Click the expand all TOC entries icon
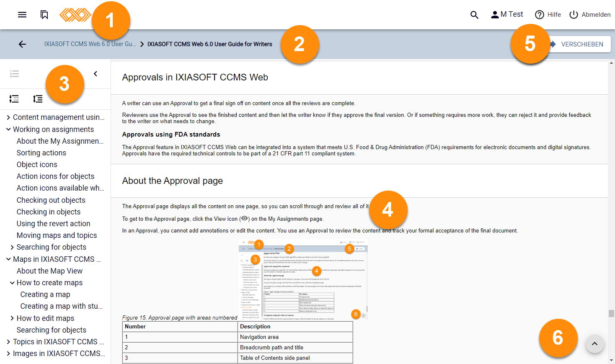The height and width of the screenshot is (364, 615). pyautogui.click(x=38, y=99)
